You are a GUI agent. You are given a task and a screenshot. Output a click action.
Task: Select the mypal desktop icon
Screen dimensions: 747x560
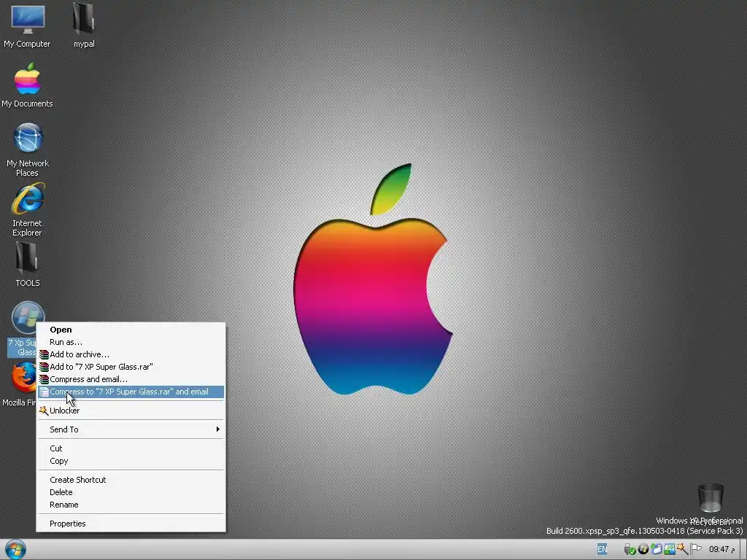84,26
